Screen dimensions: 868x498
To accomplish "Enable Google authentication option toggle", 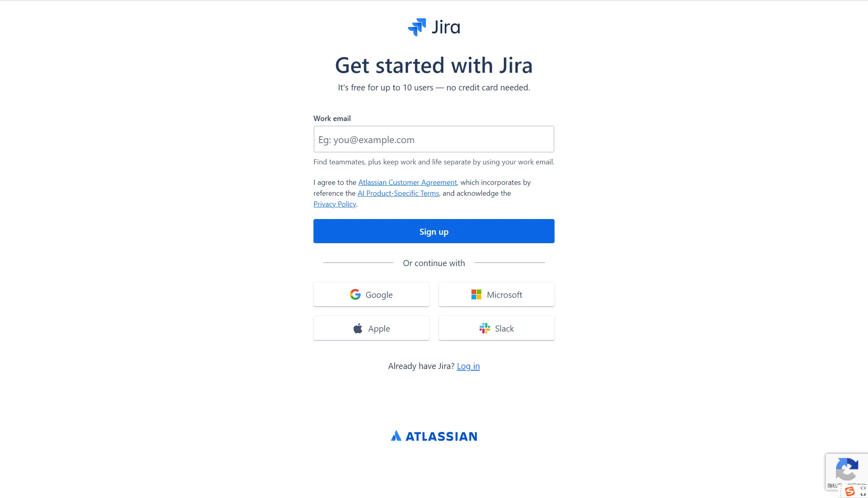I will [371, 294].
